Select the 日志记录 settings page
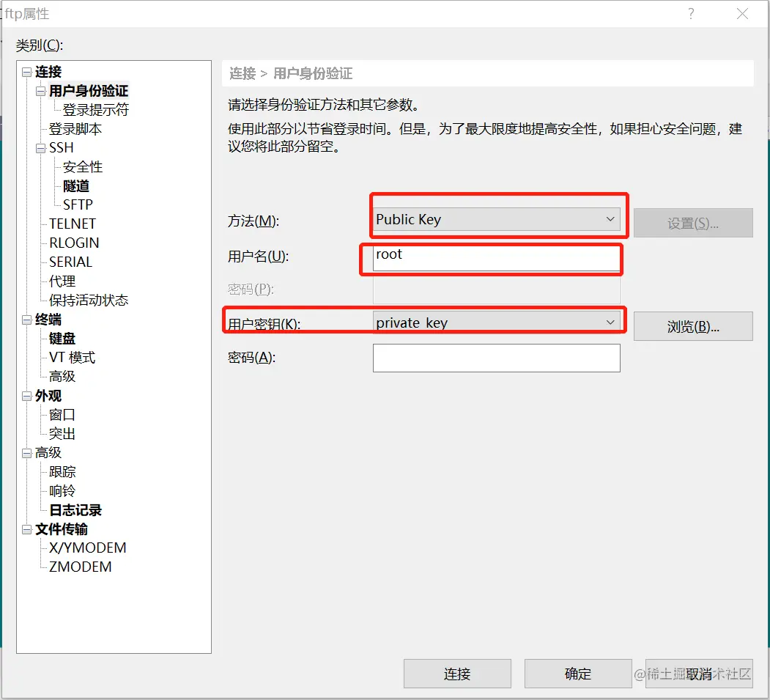Viewport: 770px width, 700px height. pyautogui.click(x=76, y=509)
